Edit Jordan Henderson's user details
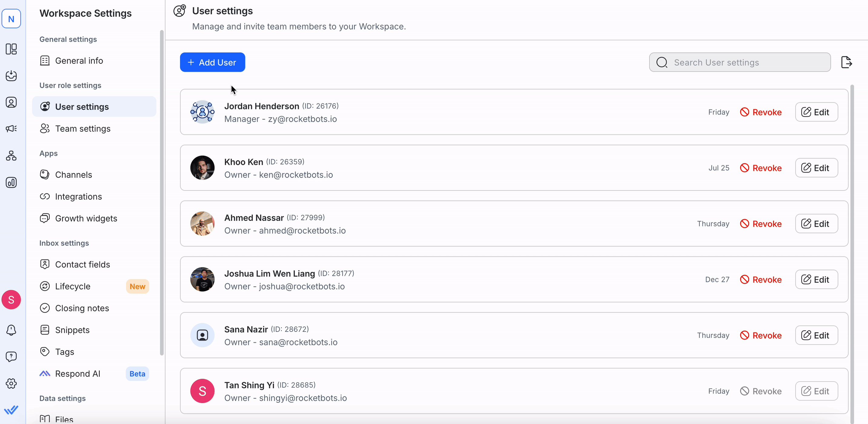The height and width of the screenshot is (424, 868). [x=816, y=112]
